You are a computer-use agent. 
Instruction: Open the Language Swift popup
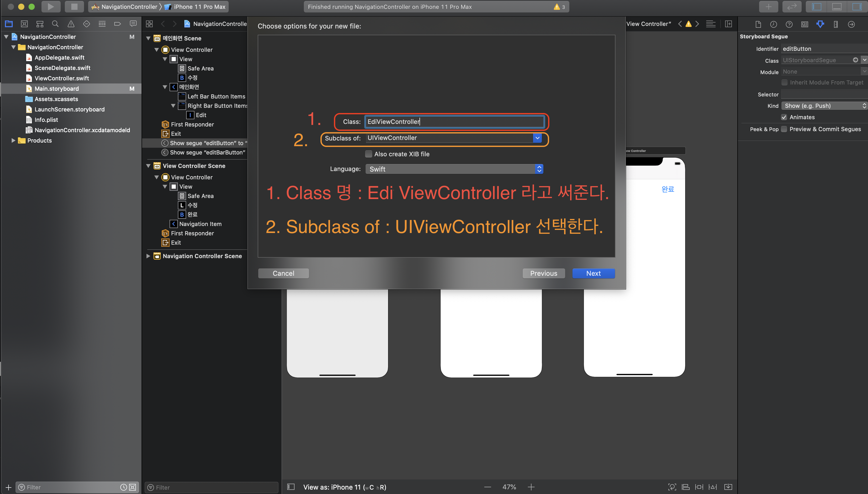[x=454, y=169]
